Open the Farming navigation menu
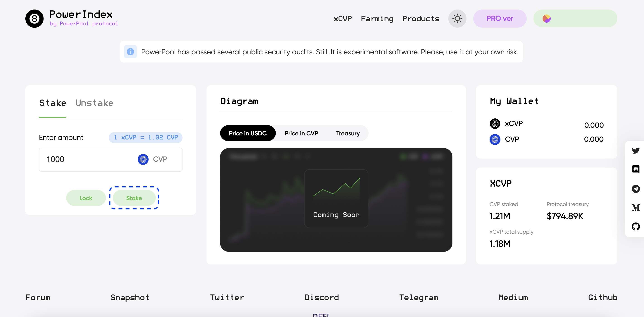644x317 pixels. click(377, 19)
